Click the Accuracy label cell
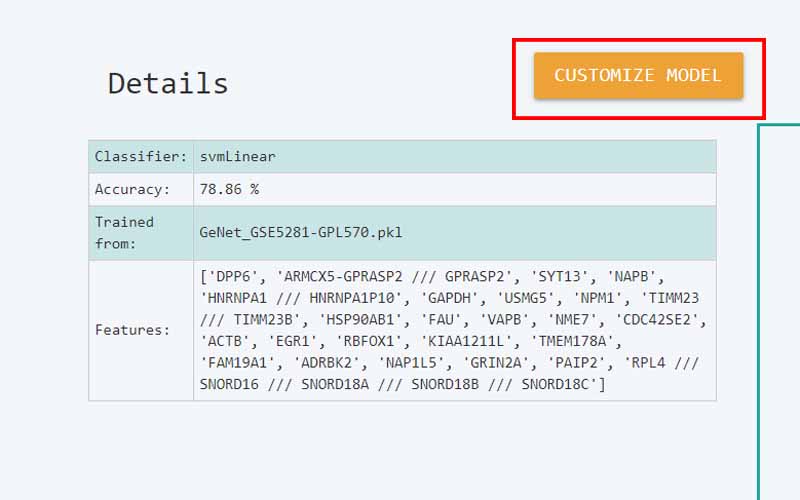 click(132, 189)
